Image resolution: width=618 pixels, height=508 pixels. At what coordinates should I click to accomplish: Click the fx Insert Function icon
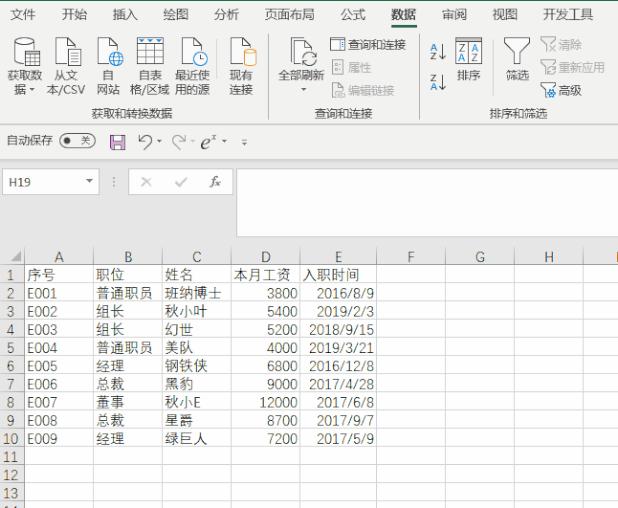coord(215,182)
